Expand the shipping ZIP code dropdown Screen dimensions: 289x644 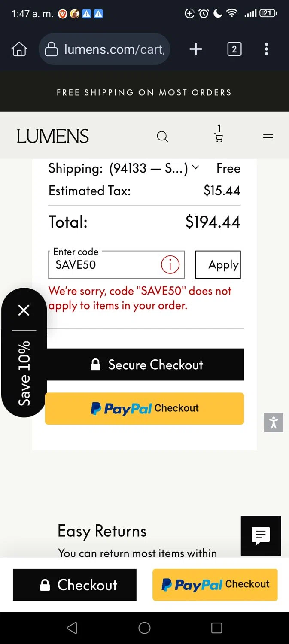point(195,167)
